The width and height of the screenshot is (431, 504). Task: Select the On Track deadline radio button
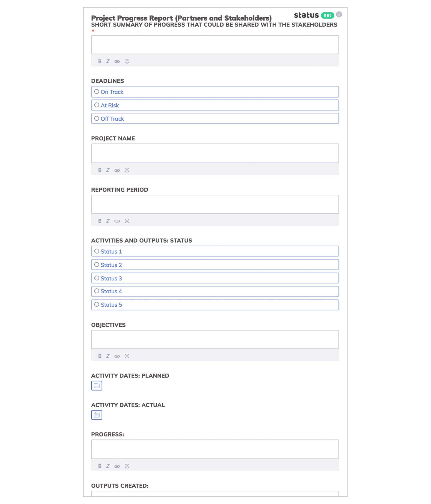click(97, 92)
